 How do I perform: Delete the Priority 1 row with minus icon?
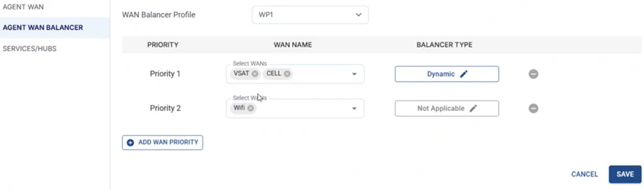click(x=533, y=74)
